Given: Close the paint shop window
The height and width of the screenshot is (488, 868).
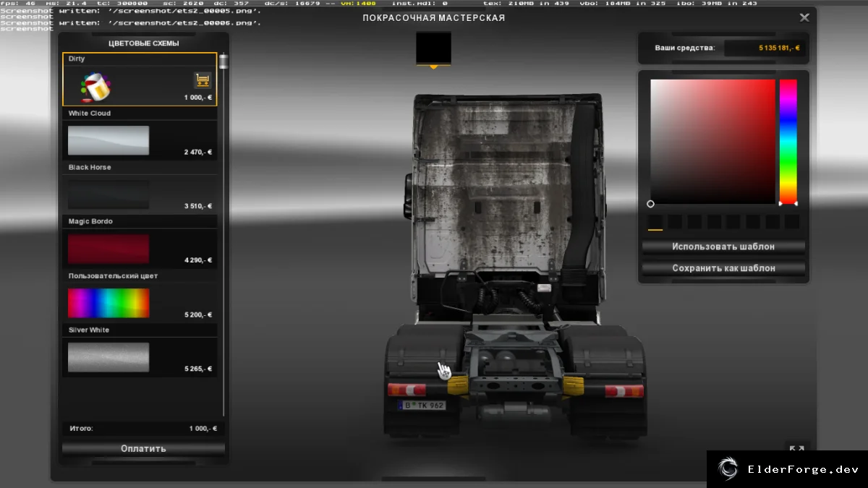Looking at the screenshot, I should [x=804, y=17].
